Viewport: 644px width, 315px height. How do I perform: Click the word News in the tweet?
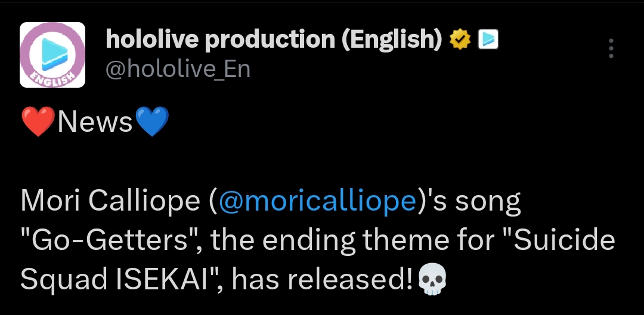pos(95,122)
